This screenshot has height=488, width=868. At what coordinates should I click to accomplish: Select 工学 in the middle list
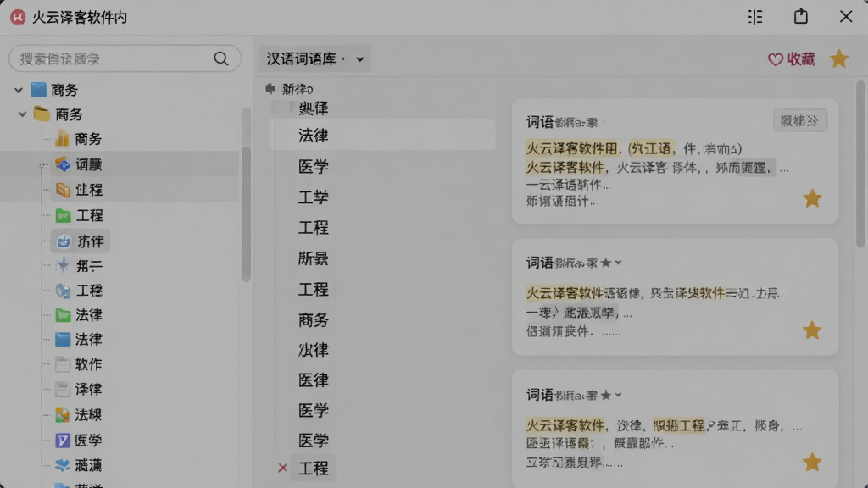pos(314,197)
